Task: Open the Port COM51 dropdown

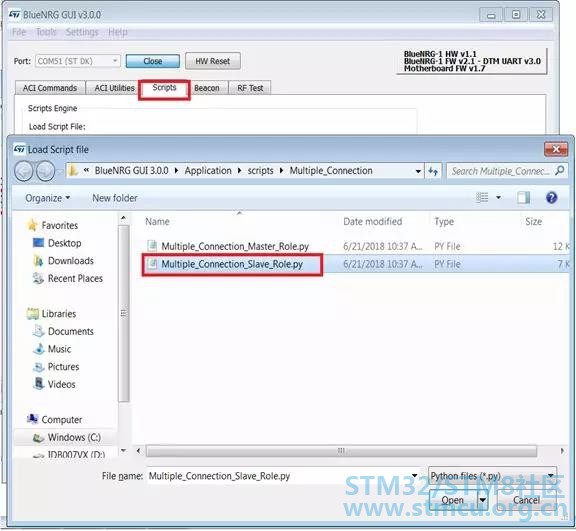Action: click(115, 61)
